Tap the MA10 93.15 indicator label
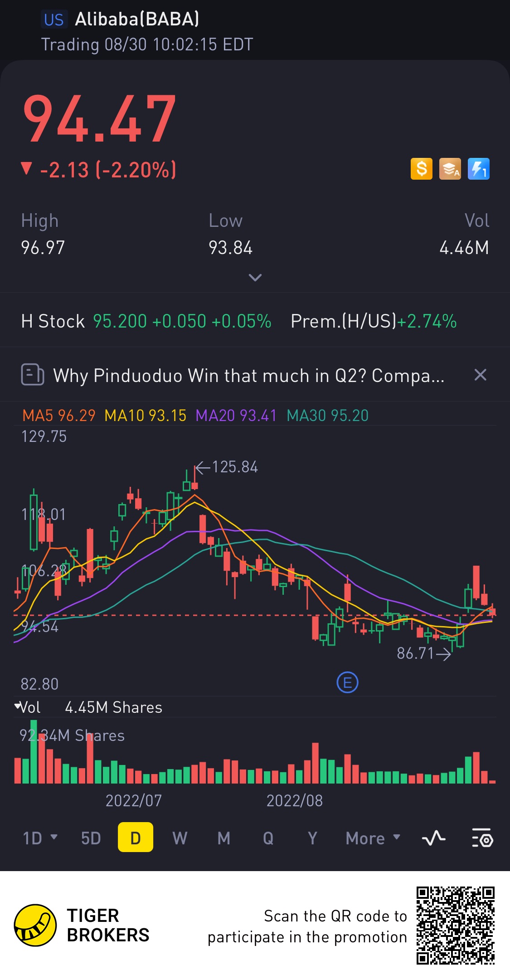 click(x=146, y=415)
